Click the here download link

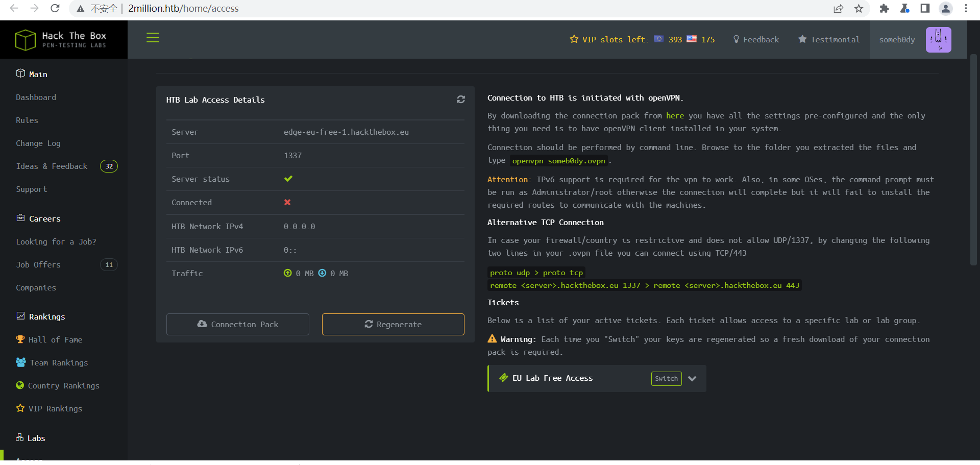coord(675,115)
